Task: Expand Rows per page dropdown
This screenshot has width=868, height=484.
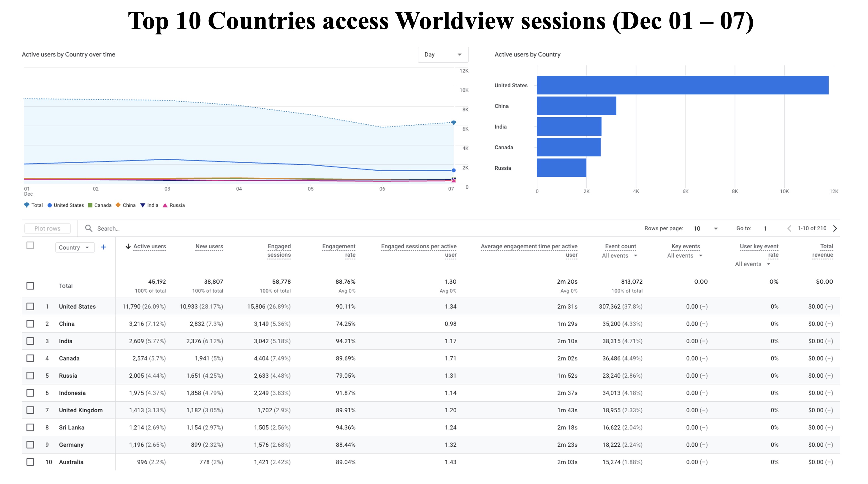Action: 706,228
